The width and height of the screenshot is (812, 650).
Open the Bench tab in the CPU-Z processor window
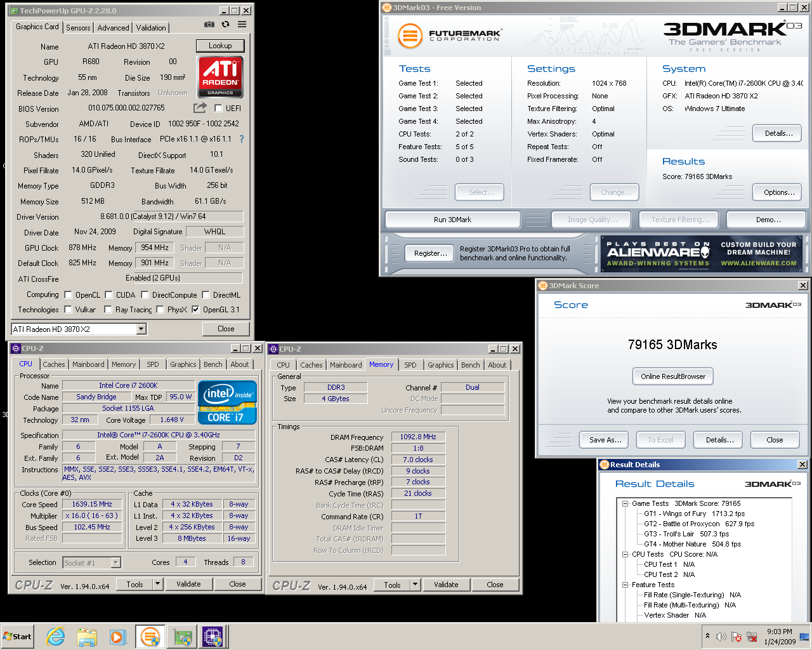[x=213, y=364]
